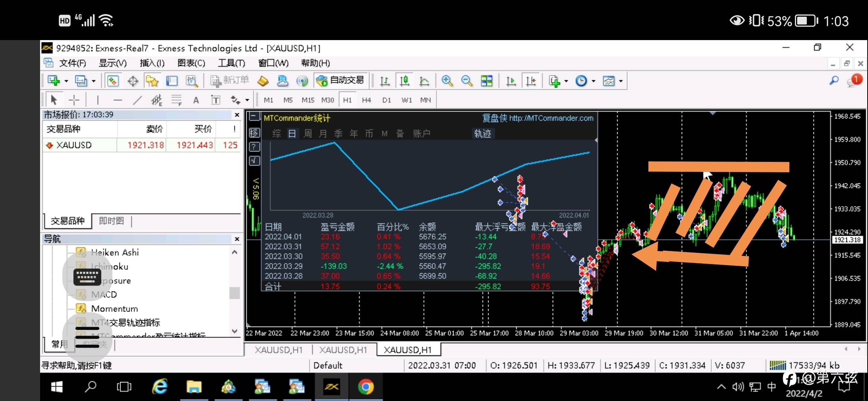
Task: Switch to the 即时图 tab
Action: click(x=111, y=221)
